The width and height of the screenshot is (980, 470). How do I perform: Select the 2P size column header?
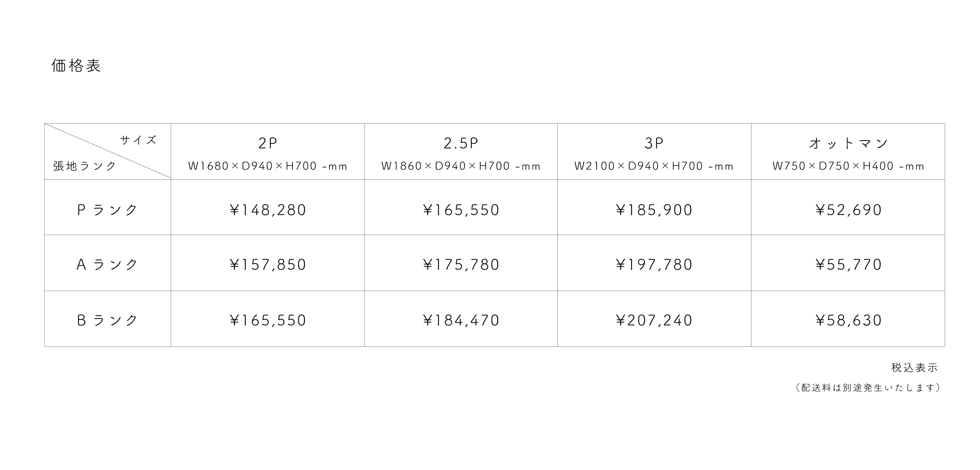pos(268,144)
